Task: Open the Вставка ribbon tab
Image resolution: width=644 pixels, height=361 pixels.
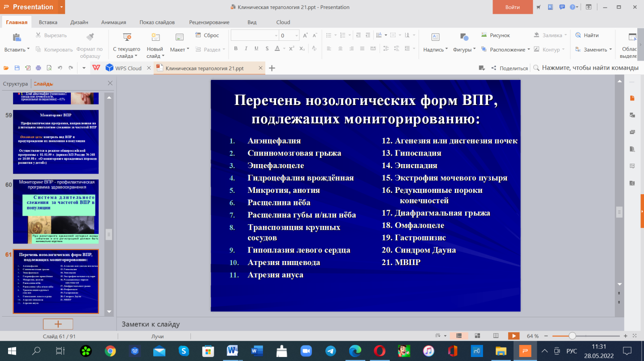Action: tap(48, 22)
